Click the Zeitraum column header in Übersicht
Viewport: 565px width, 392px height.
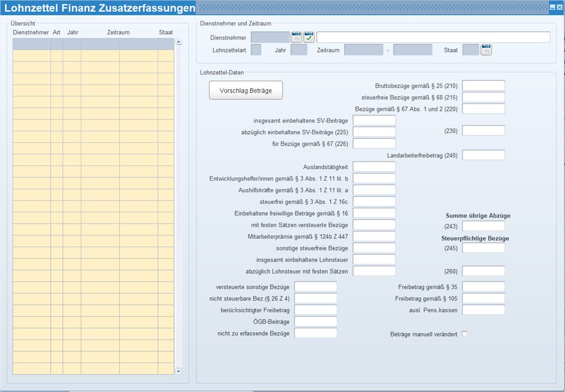click(118, 32)
